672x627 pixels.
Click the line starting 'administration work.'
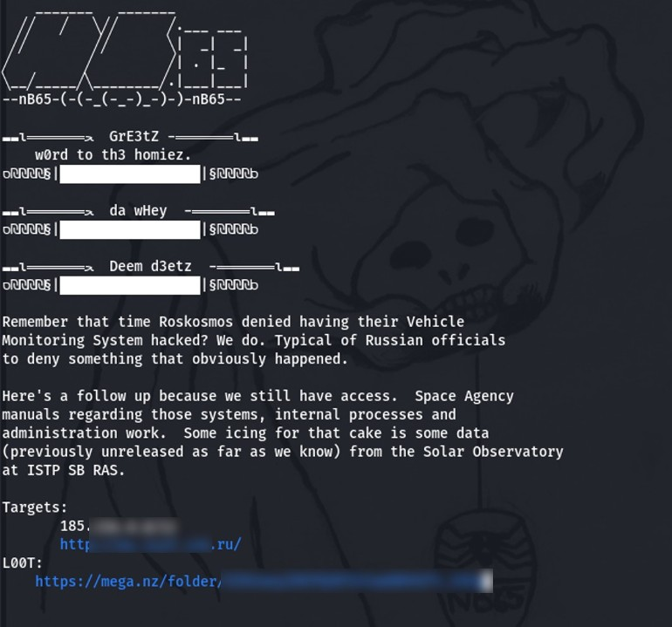(x=245, y=433)
